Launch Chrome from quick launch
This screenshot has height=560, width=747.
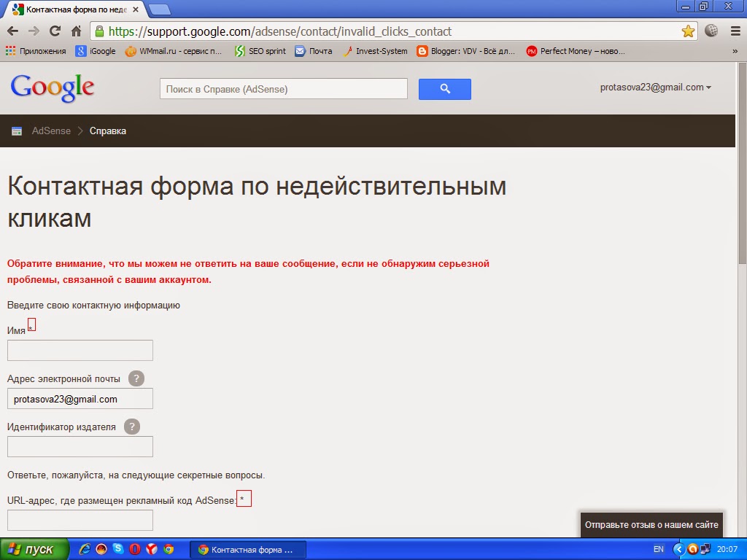[169, 550]
